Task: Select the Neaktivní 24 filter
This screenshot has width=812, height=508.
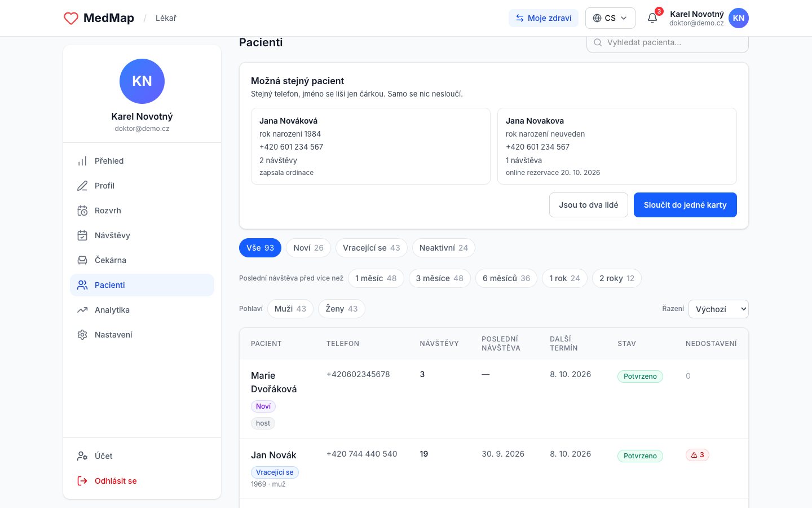Action: click(x=444, y=248)
